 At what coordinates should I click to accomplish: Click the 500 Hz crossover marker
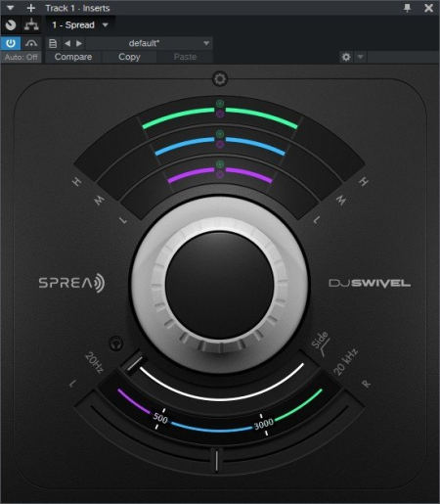(x=160, y=418)
